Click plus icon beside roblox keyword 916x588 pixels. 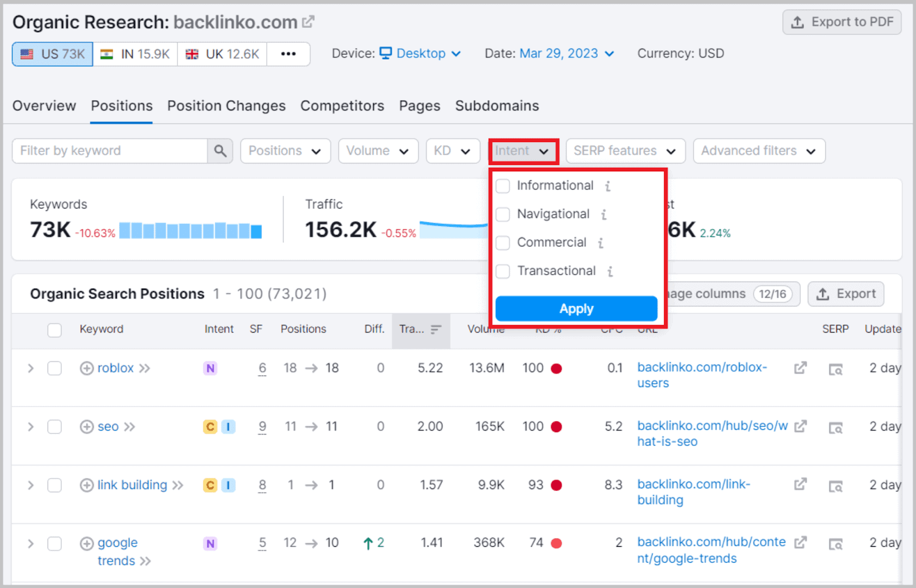click(86, 368)
